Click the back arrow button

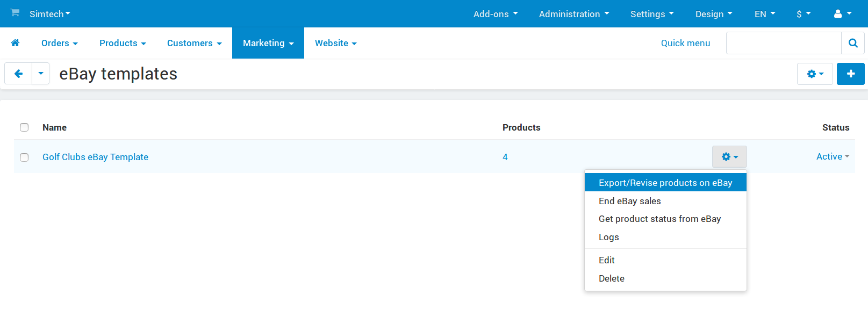(x=18, y=74)
